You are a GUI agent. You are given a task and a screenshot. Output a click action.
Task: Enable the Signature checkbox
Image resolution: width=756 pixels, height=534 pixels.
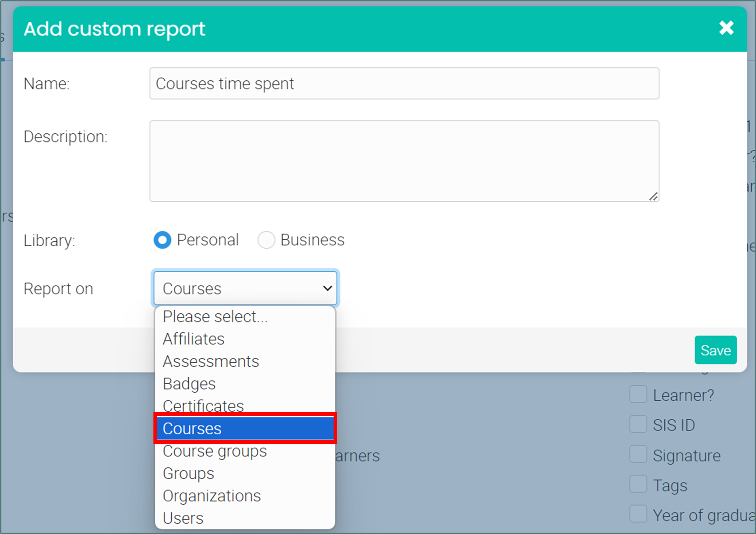[x=638, y=454]
